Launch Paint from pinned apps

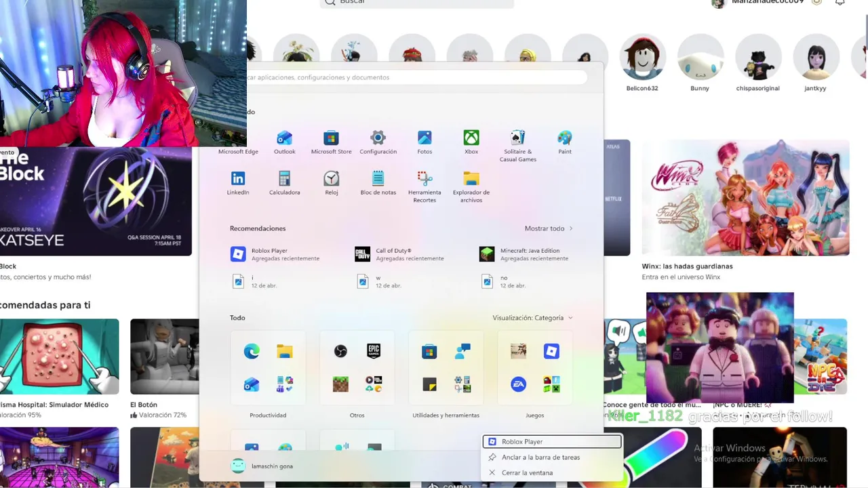(565, 138)
